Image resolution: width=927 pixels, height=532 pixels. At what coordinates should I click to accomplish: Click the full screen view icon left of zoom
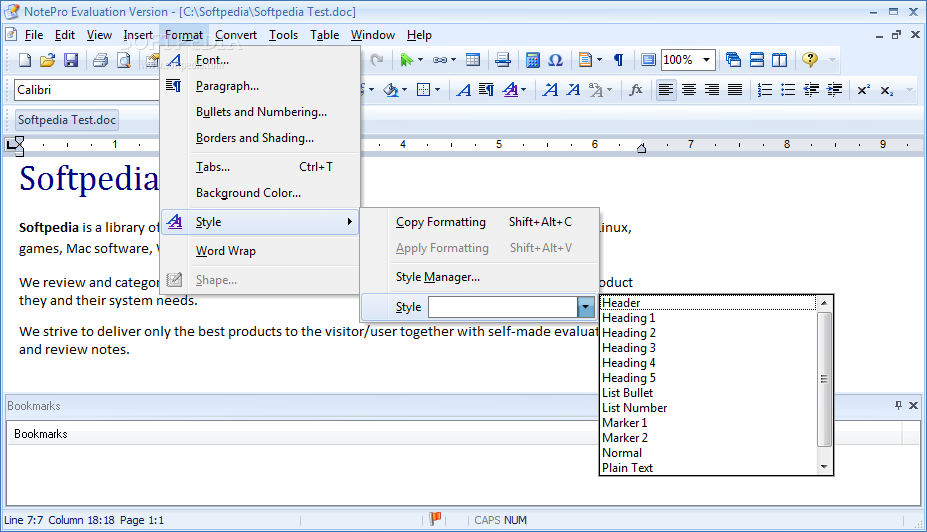[x=649, y=60]
